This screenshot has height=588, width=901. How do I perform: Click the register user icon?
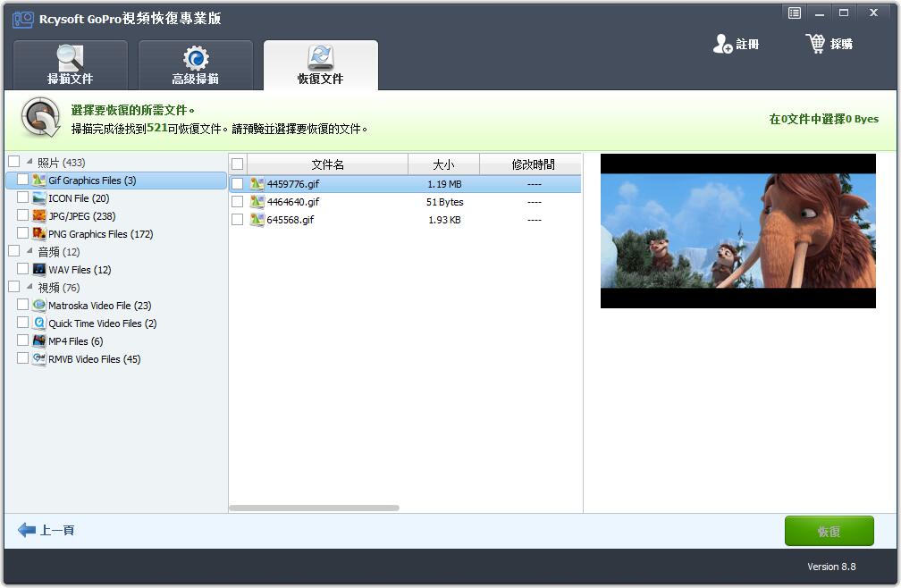pyautogui.click(x=722, y=44)
